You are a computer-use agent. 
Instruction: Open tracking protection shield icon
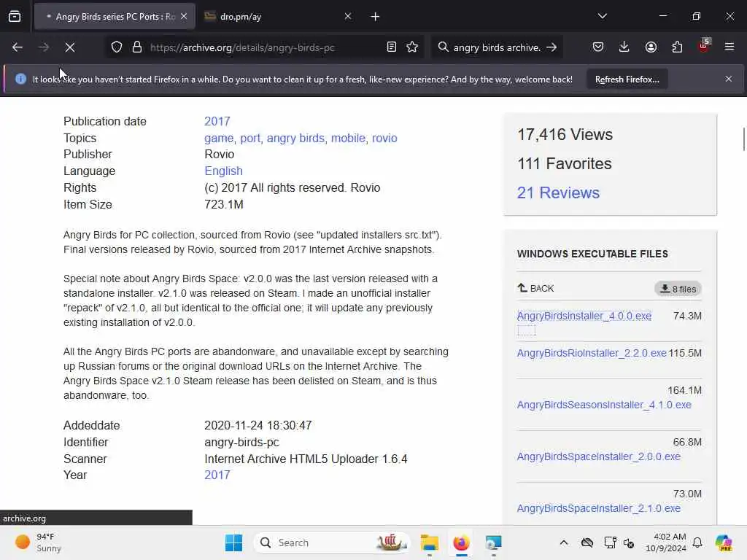(x=117, y=47)
